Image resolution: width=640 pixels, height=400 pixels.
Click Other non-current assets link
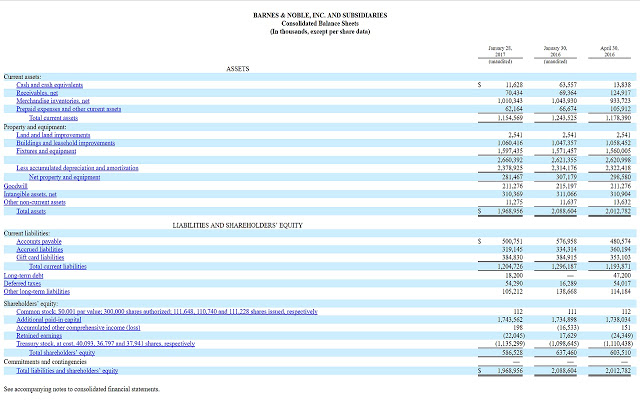point(35,202)
